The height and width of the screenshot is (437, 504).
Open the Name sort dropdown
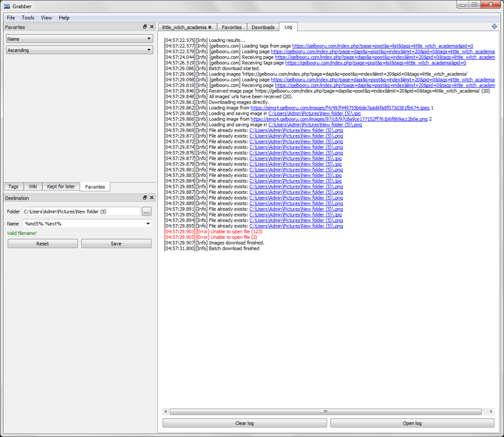79,39
